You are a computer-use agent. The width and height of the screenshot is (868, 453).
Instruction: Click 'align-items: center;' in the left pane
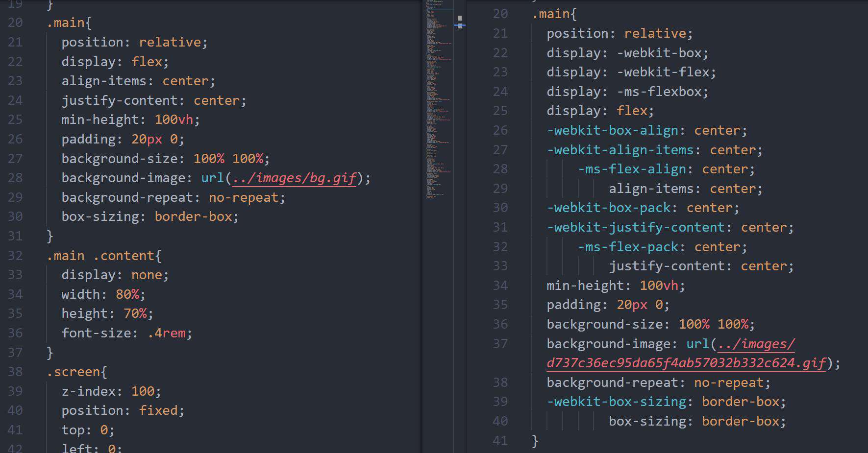coord(138,81)
